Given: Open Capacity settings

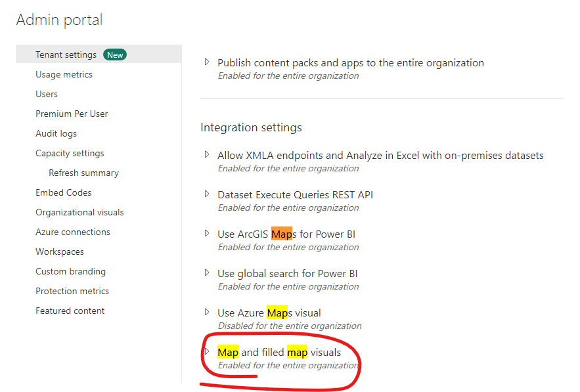Looking at the screenshot, I should point(70,153).
